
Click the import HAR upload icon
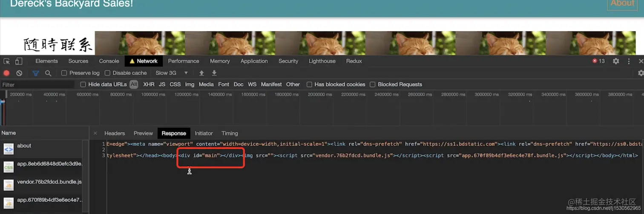coord(202,73)
